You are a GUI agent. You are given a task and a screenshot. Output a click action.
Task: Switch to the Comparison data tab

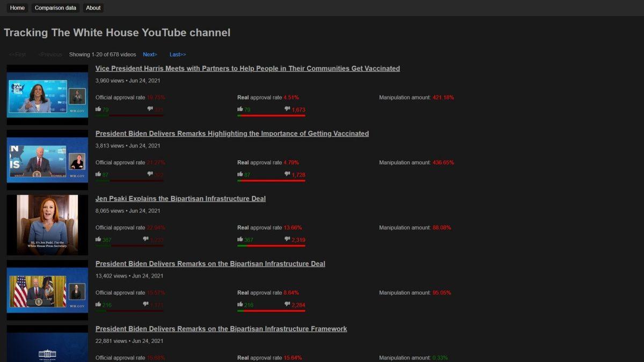click(x=55, y=8)
